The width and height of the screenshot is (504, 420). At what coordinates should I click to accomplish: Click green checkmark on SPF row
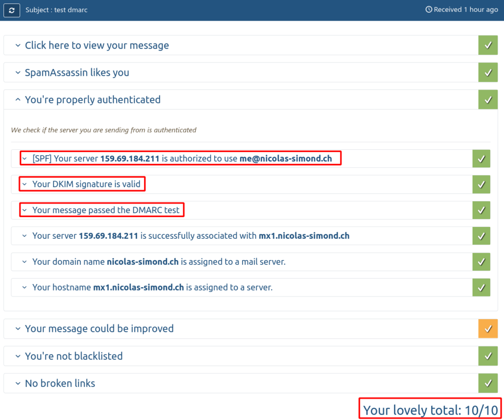point(481,159)
